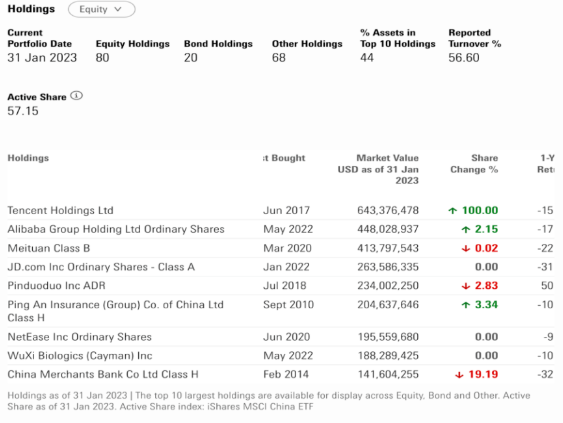Select the Holdings column header

pyautogui.click(x=28, y=158)
